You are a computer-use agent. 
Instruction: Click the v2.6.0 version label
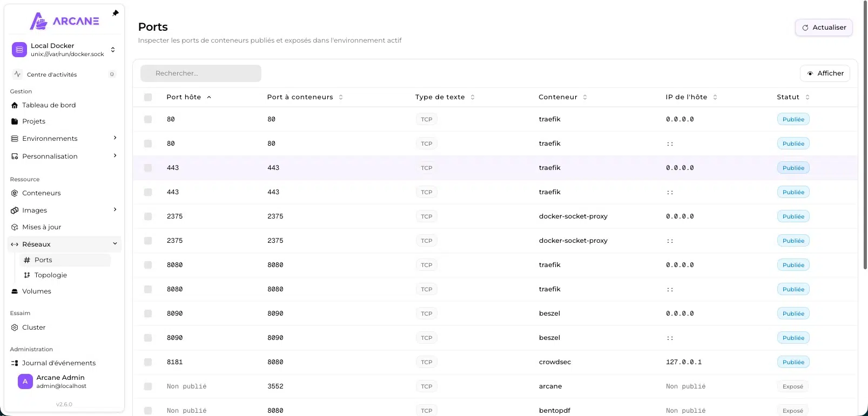coord(64,404)
